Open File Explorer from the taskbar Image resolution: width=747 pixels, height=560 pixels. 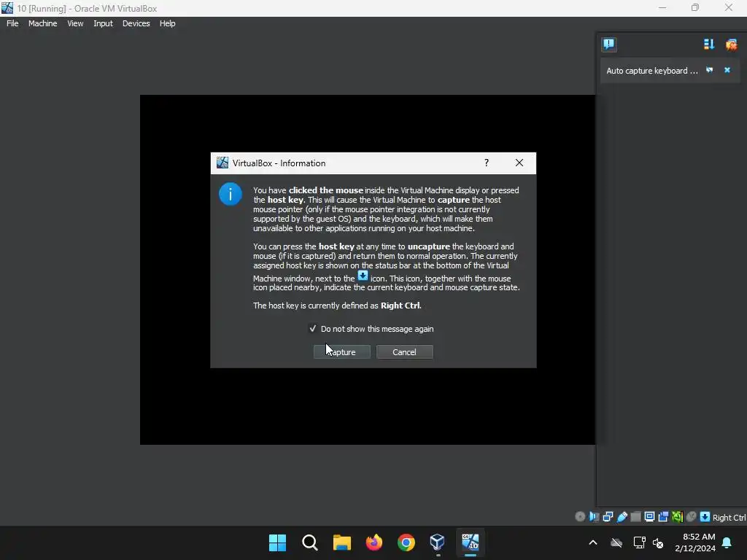pos(341,542)
